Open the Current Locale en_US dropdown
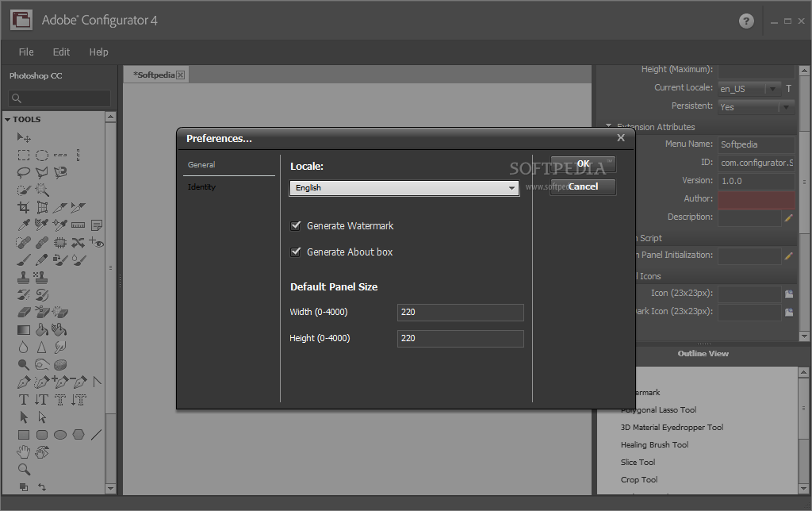 coord(749,89)
